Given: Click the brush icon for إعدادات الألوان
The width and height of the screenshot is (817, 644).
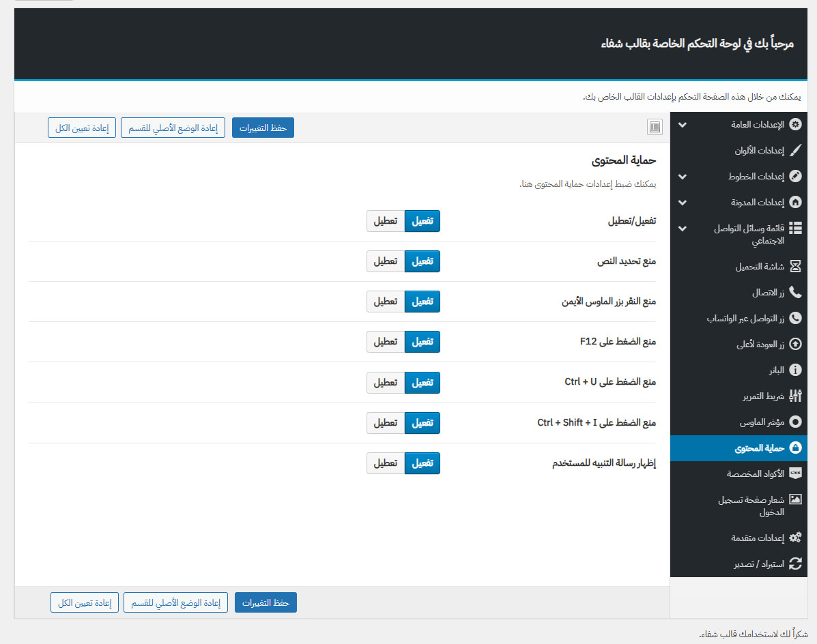Looking at the screenshot, I should pos(795,151).
